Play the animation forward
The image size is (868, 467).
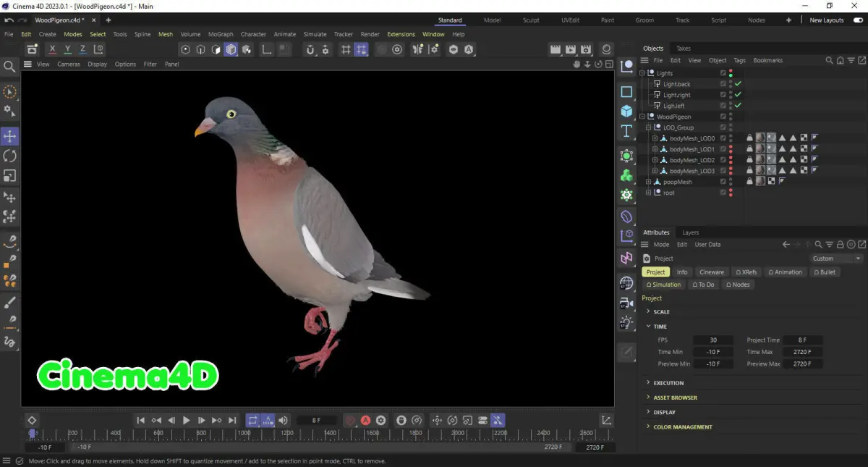[186, 420]
